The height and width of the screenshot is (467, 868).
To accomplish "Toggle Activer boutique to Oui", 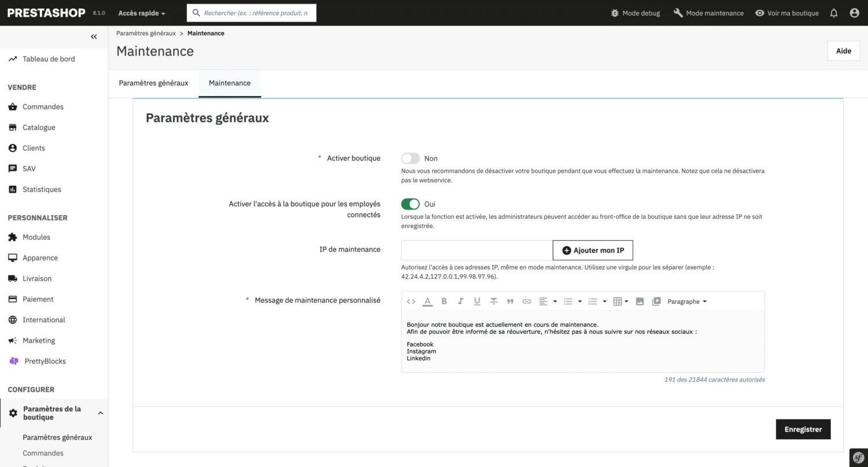I will tap(410, 158).
